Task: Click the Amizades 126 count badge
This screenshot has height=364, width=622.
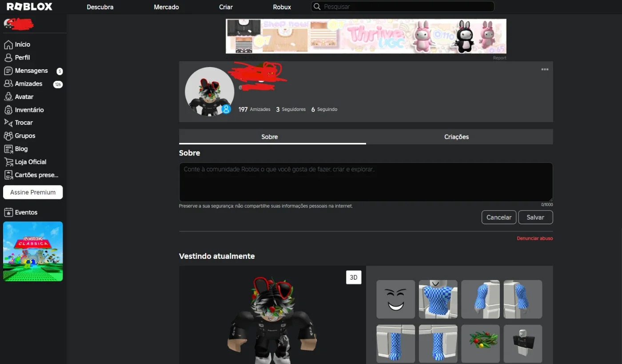Action: click(x=58, y=84)
